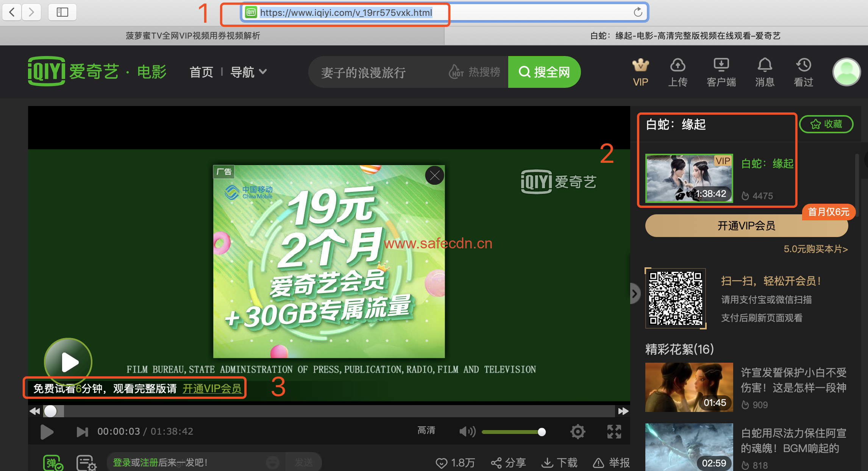
Task: Open 看过 watch history
Action: [x=804, y=73]
